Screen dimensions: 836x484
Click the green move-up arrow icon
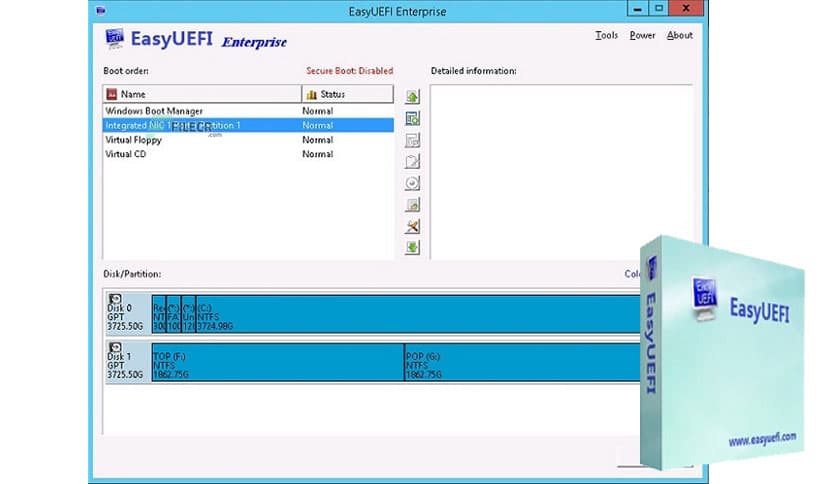click(x=412, y=96)
